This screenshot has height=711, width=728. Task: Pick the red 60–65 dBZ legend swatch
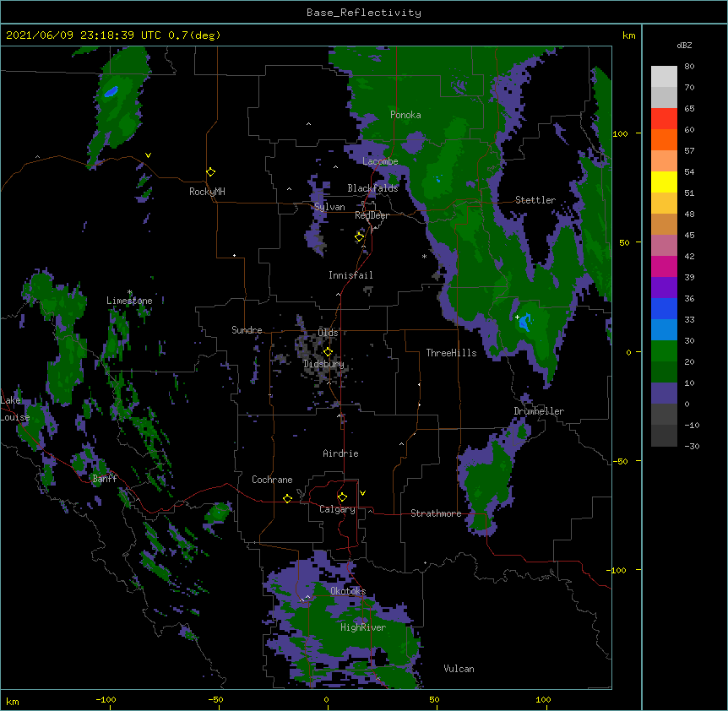[x=664, y=119]
